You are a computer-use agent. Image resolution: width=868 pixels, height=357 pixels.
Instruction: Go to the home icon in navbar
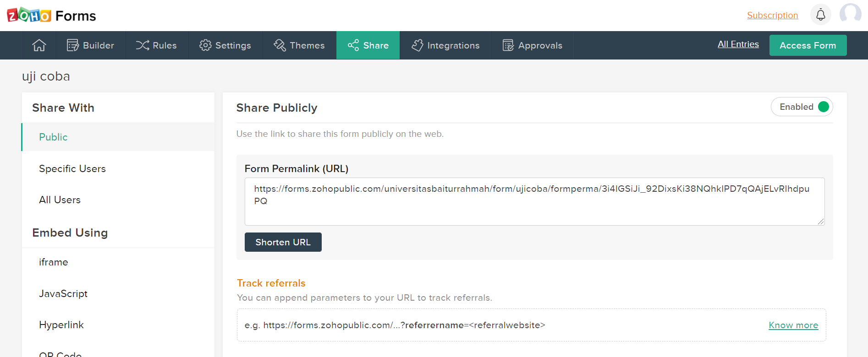pos(39,45)
